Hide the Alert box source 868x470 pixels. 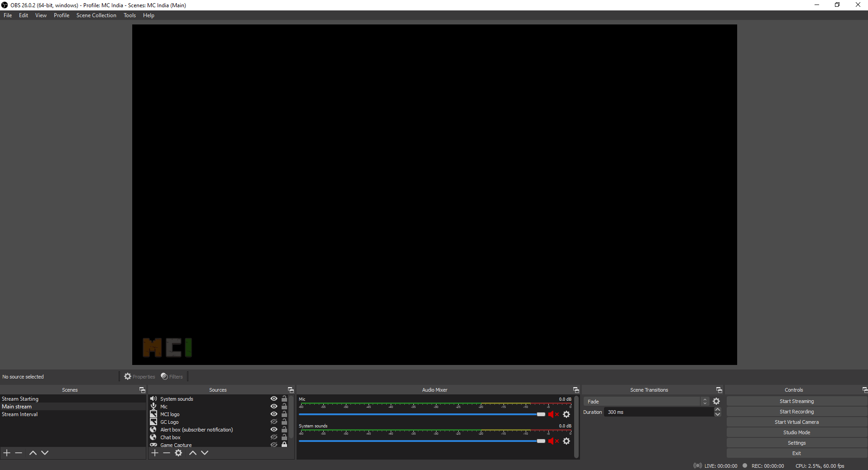(274, 429)
